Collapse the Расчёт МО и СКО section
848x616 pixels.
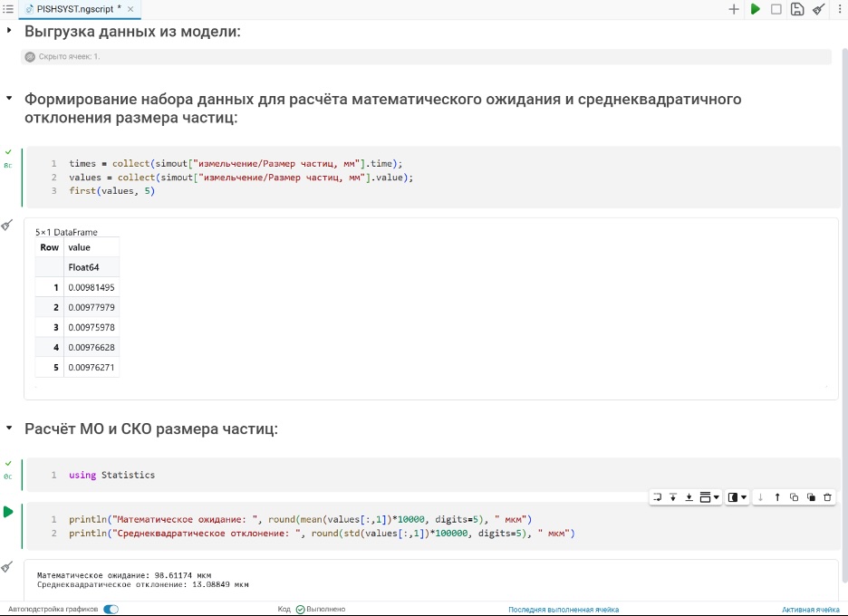[x=9, y=428]
